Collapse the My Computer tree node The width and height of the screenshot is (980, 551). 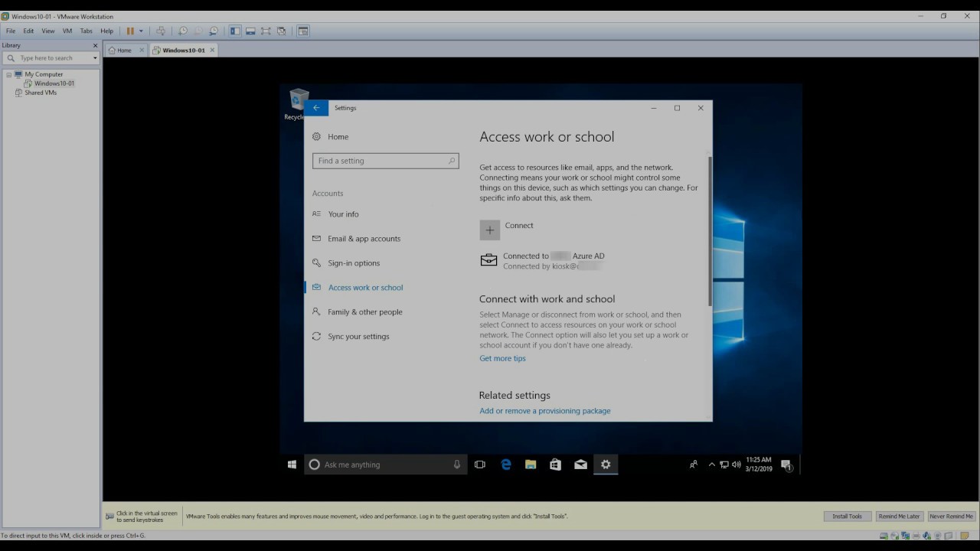click(x=9, y=75)
